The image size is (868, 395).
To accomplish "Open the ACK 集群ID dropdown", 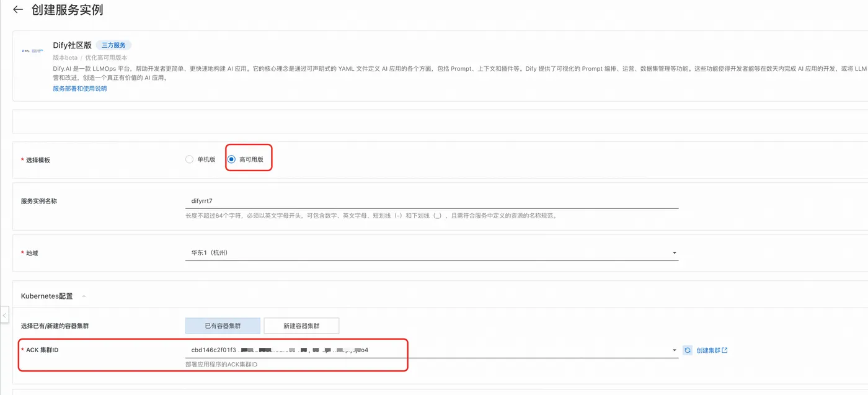I will pos(432,350).
